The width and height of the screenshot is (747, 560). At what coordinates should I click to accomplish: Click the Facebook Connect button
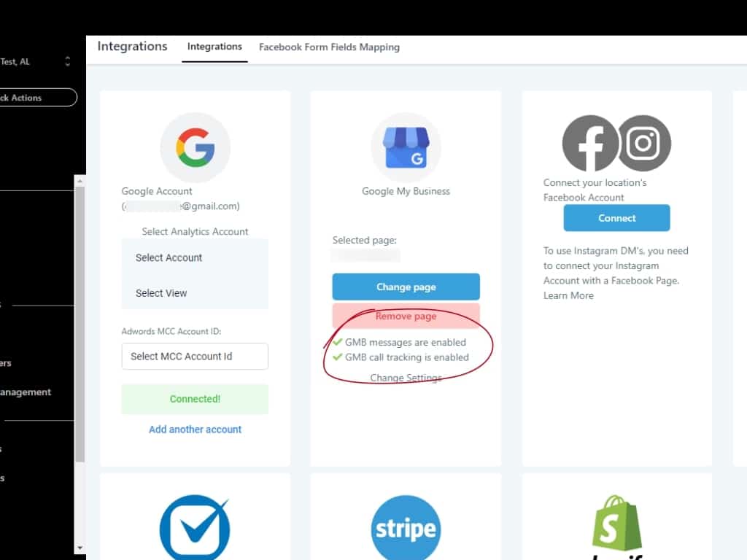(x=616, y=218)
